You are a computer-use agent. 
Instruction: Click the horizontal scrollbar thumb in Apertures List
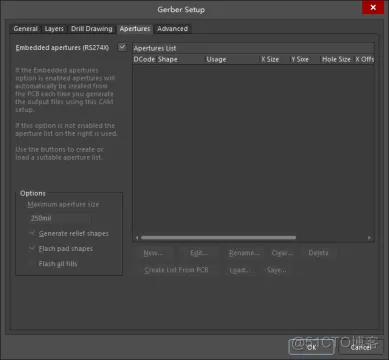point(218,238)
